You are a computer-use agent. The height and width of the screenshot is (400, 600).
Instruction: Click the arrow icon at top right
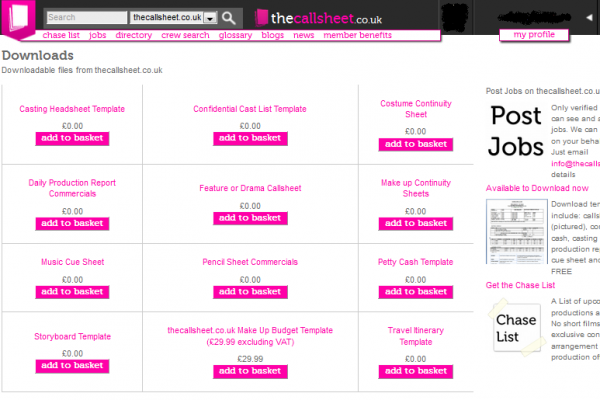click(589, 17)
